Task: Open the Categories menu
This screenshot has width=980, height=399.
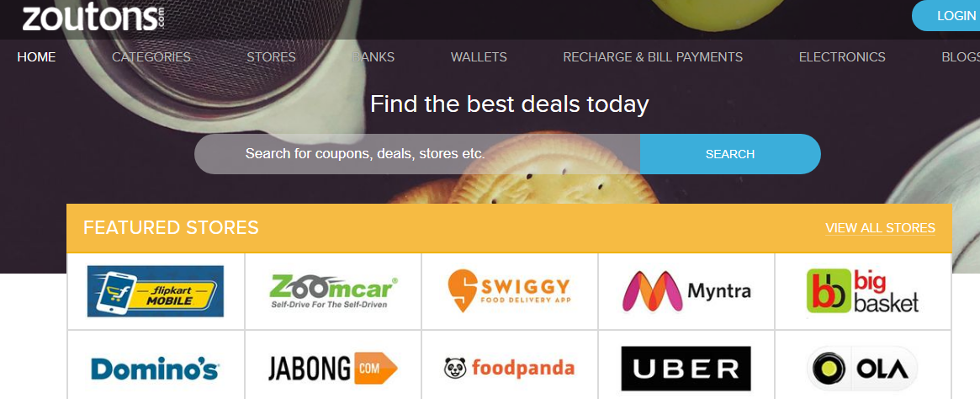Action: pos(151,57)
